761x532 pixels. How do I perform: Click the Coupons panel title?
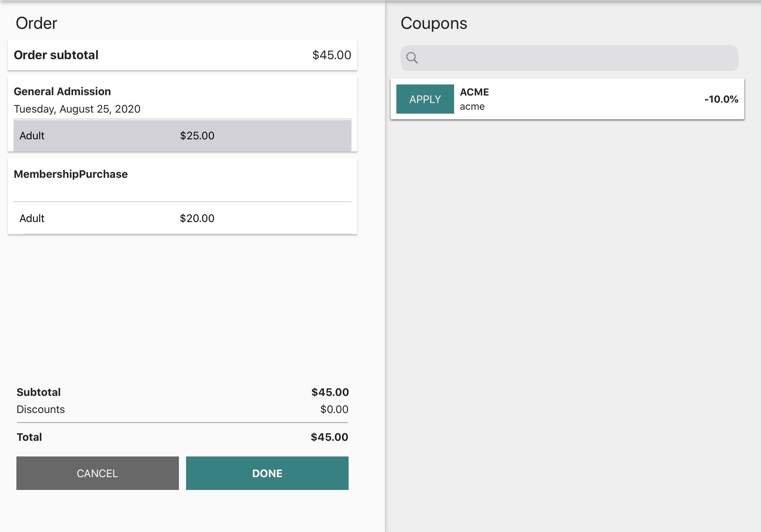(x=434, y=24)
